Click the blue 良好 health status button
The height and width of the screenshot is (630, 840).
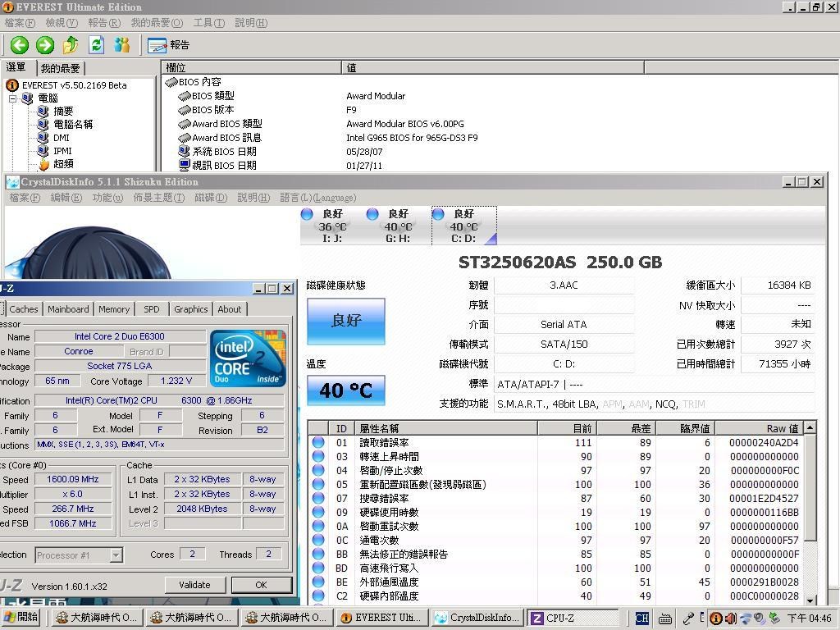(x=345, y=321)
